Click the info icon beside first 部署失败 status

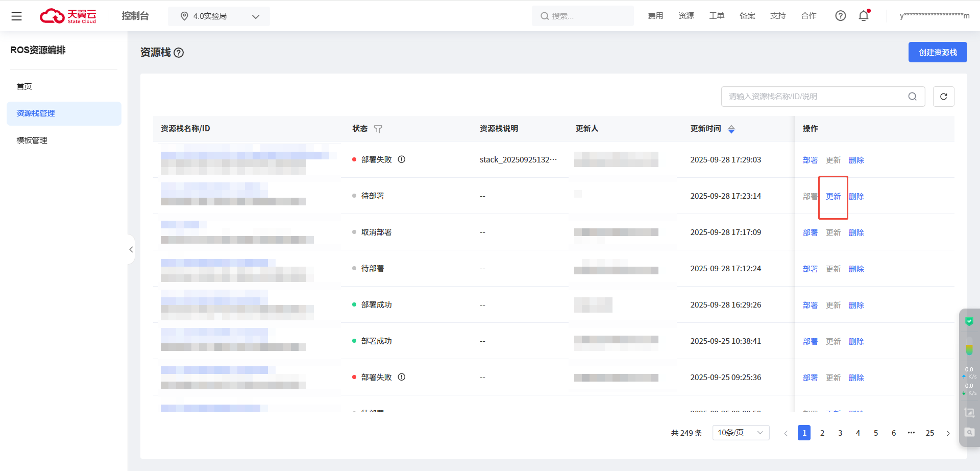[x=402, y=159]
